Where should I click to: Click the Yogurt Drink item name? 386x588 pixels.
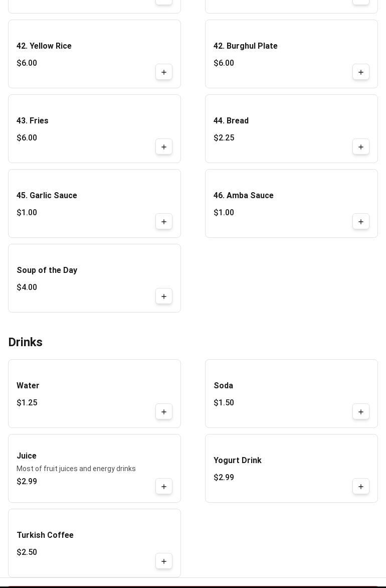(238, 461)
